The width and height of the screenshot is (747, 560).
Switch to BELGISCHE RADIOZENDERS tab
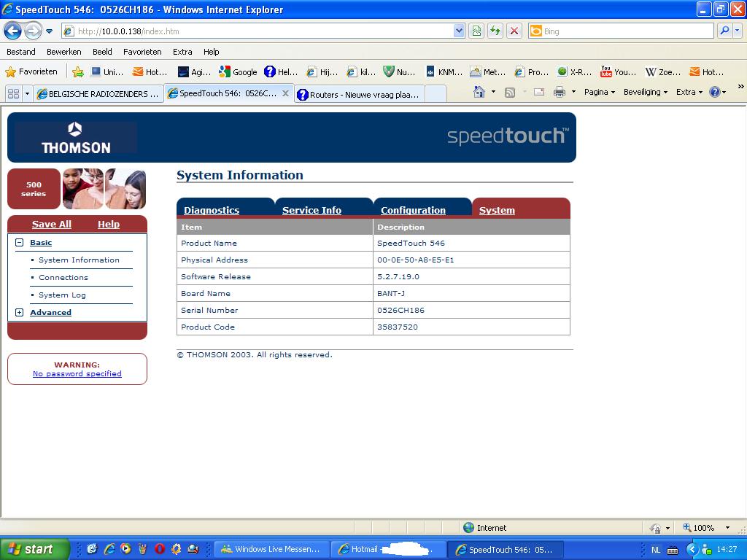click(x=98, y=94)
